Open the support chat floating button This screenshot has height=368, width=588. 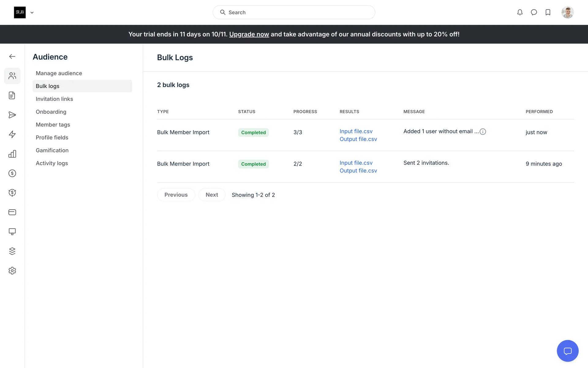click(x=567, y=351)
